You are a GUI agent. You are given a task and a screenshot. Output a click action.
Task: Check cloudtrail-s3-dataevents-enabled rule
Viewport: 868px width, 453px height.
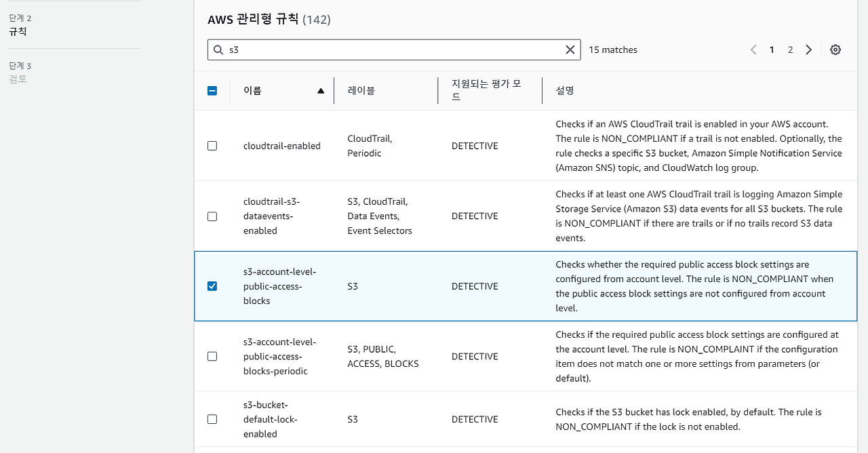212,216
